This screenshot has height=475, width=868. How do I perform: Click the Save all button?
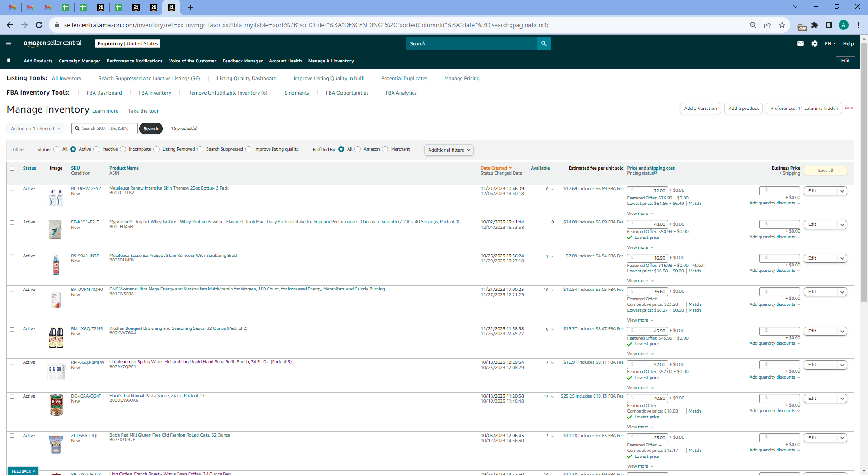pyautogui.click(x=826, y=171)
